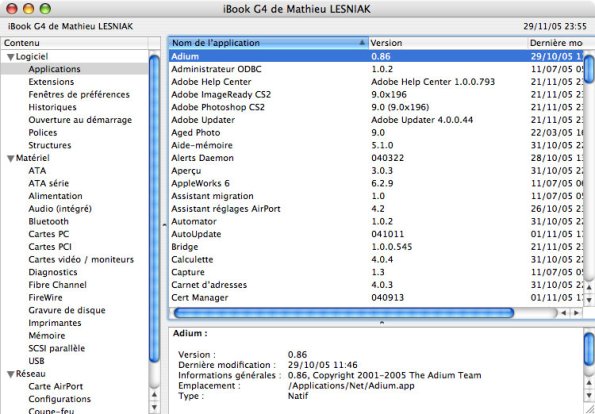Select Automator in the list
Screen dimensions: 595x414
pyautogui.click(x=376, y=221)
